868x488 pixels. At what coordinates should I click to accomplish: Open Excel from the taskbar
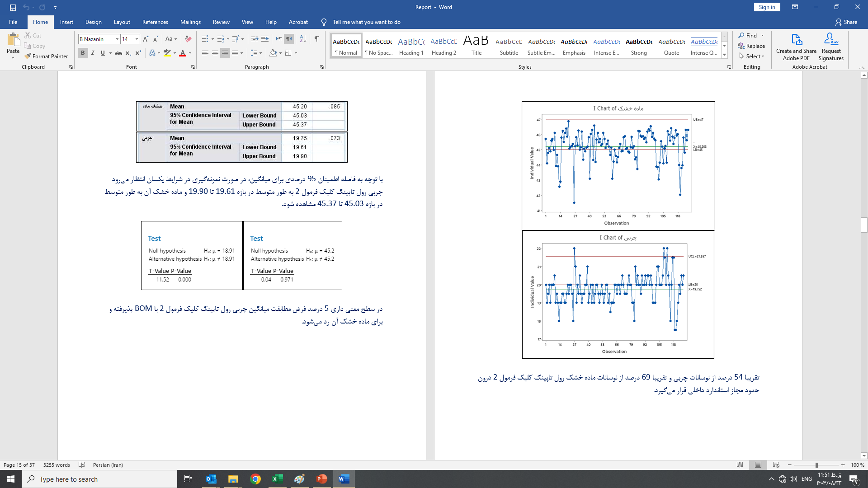coord(278,479)
